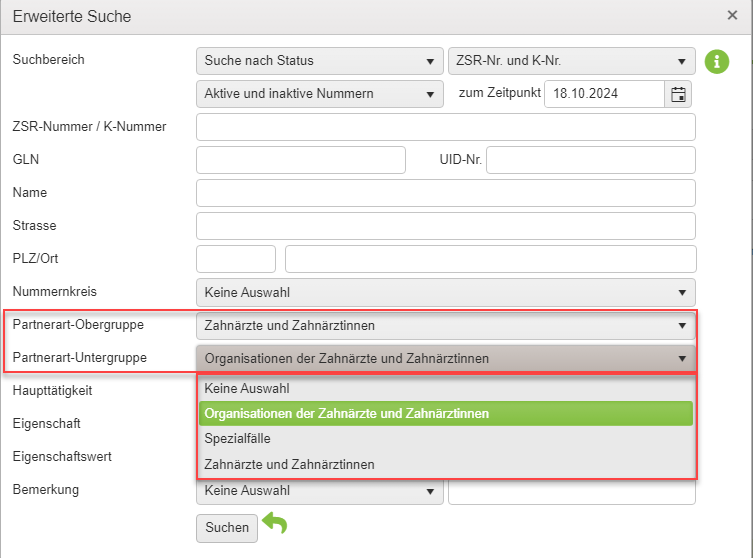Open the calendar date picker icon
This screenshot has width=753, height=558.
point(678,94)
